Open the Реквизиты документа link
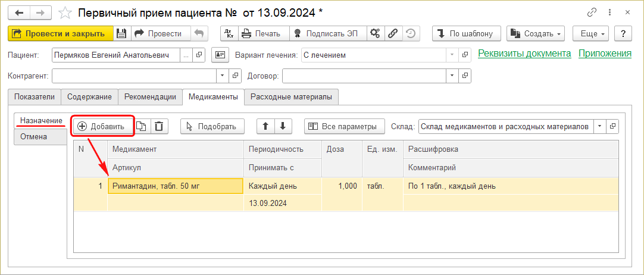Viewport: 644px width, 275px height. (x=524, y=54)
